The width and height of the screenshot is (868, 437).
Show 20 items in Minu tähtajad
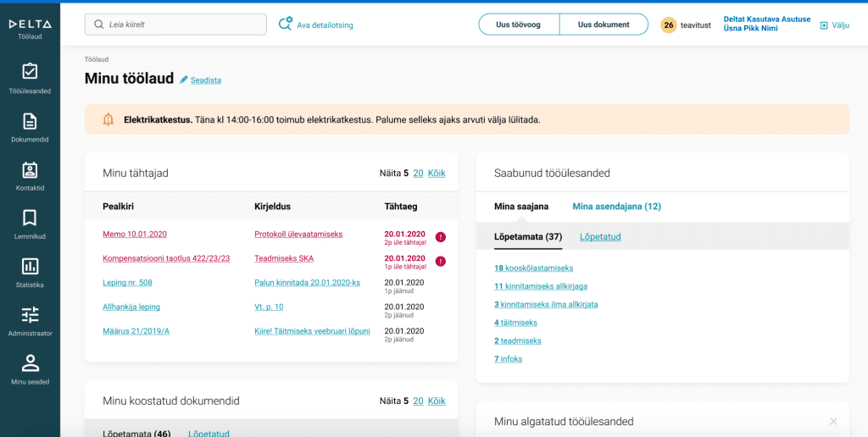[x=418, y=174]
